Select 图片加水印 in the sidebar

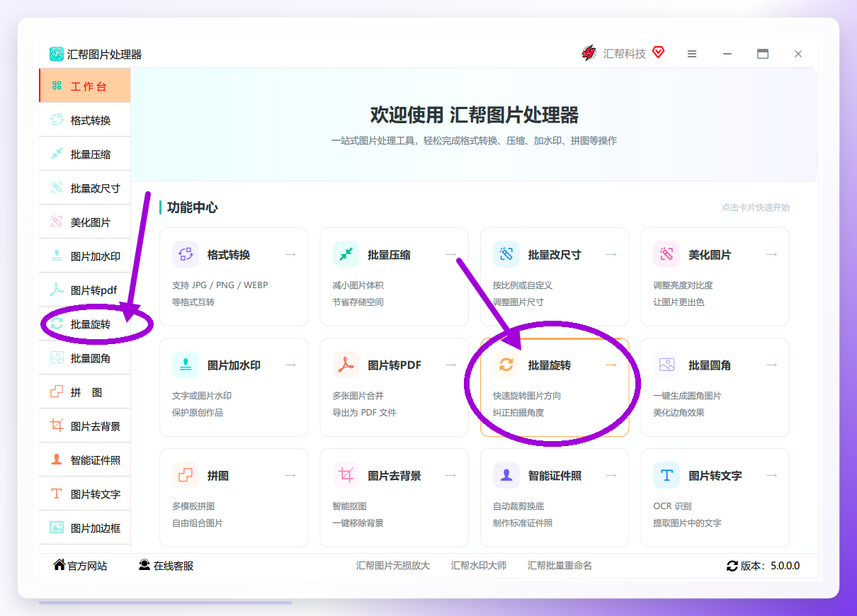click(x=85, y=256)
